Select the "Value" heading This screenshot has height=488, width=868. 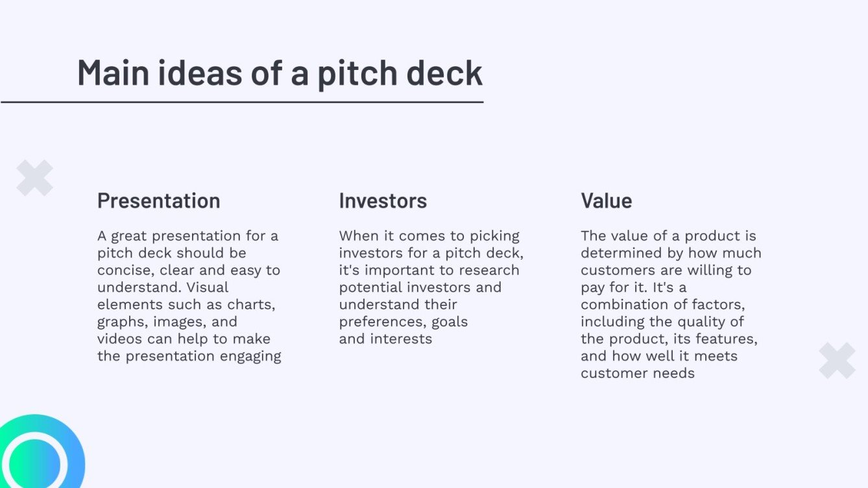coord(606,201)
